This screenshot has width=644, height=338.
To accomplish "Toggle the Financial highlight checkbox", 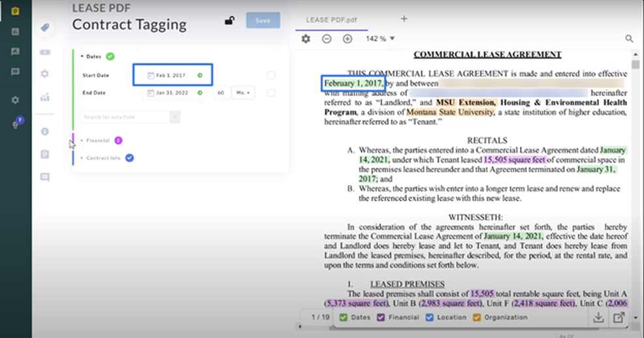I will pos(381,318).
